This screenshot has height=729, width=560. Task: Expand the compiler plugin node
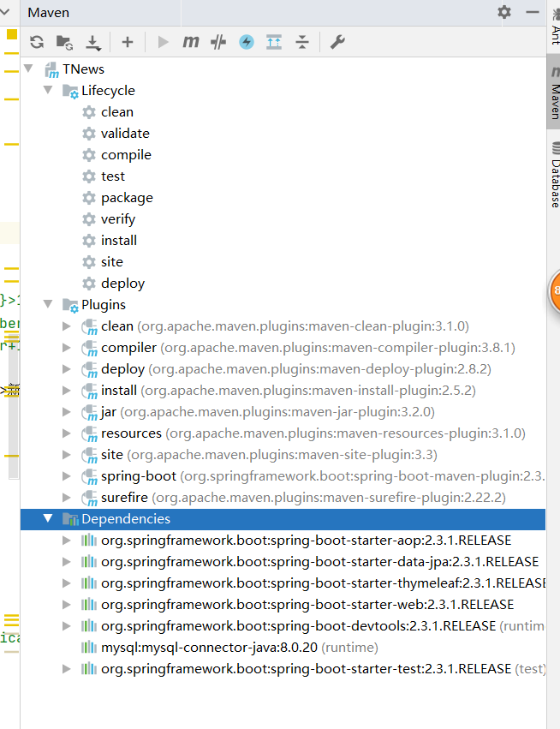(67, 348)
